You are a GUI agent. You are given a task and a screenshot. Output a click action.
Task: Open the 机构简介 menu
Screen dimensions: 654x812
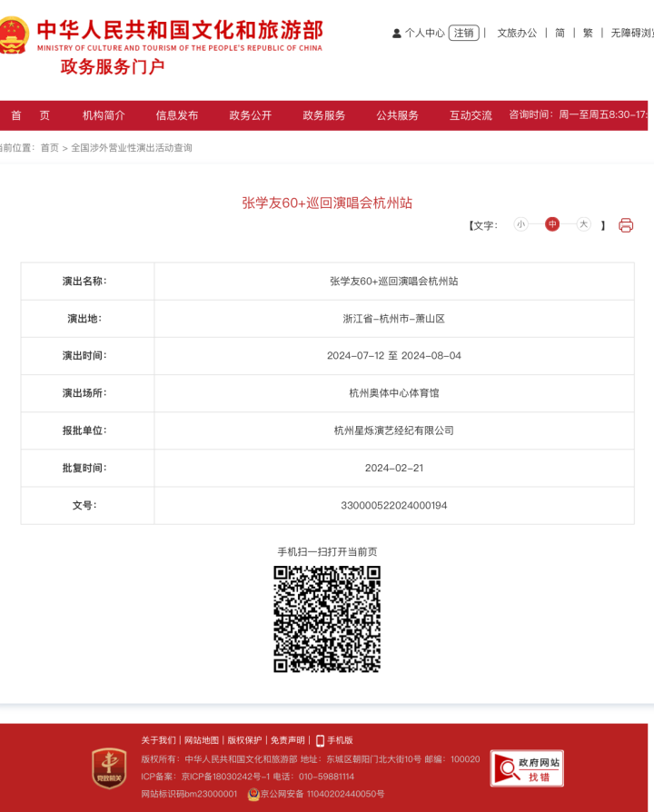[104, 115]
